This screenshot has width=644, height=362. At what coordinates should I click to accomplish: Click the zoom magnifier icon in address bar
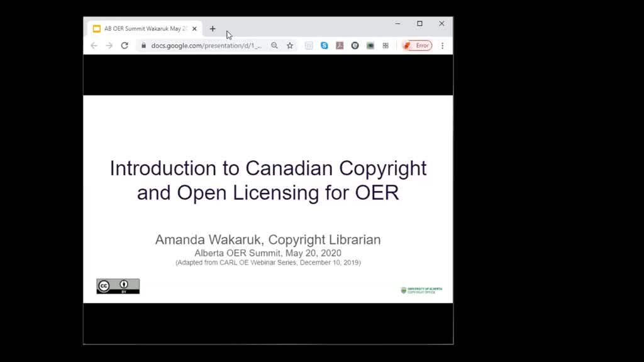274,45
